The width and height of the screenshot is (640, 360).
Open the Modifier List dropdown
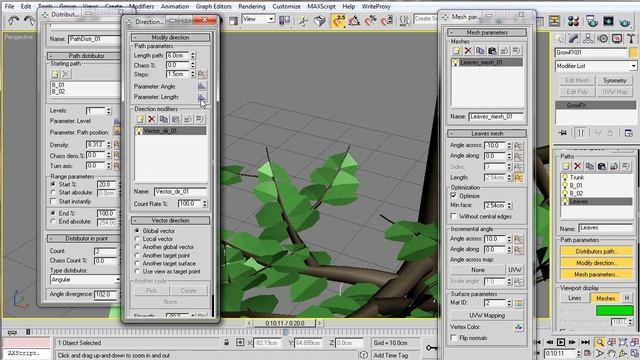(596, 66)
